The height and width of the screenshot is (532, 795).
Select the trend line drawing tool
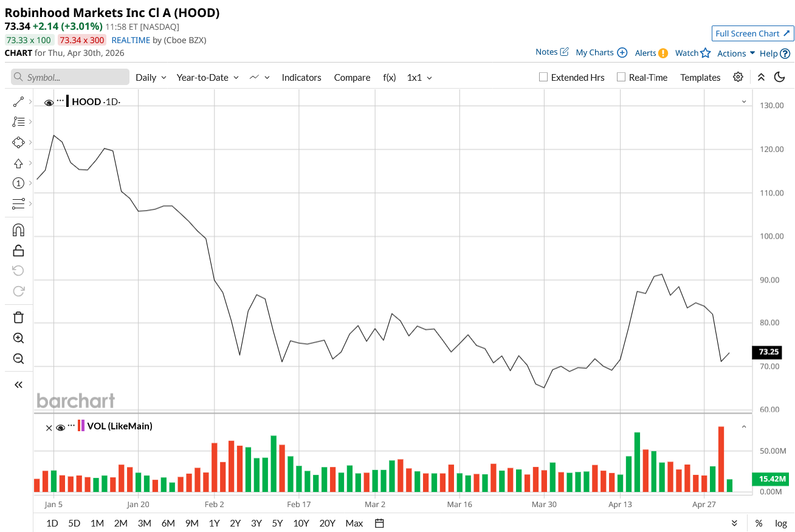pos(18,102)
